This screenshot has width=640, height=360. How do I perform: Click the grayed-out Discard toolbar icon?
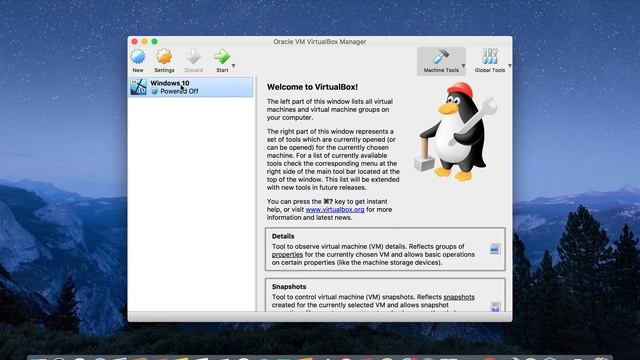pyautogui.click(x=193, y=60)
